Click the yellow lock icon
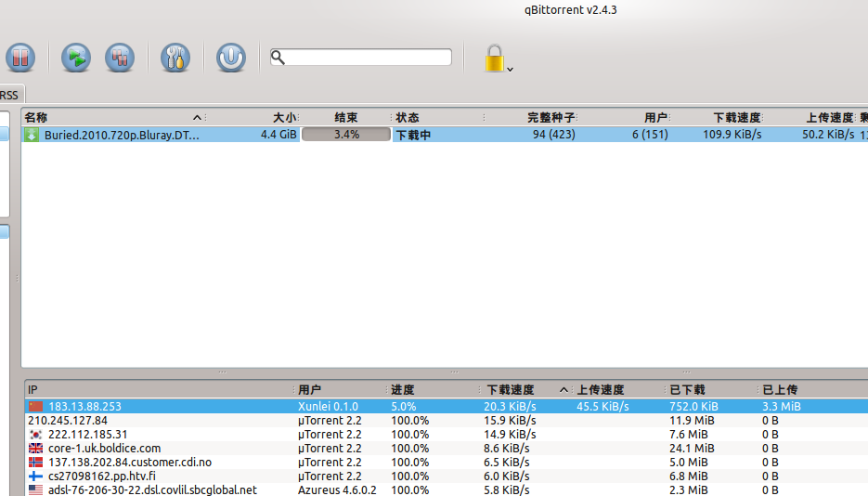The image size is (868, 496). (494, 59)
